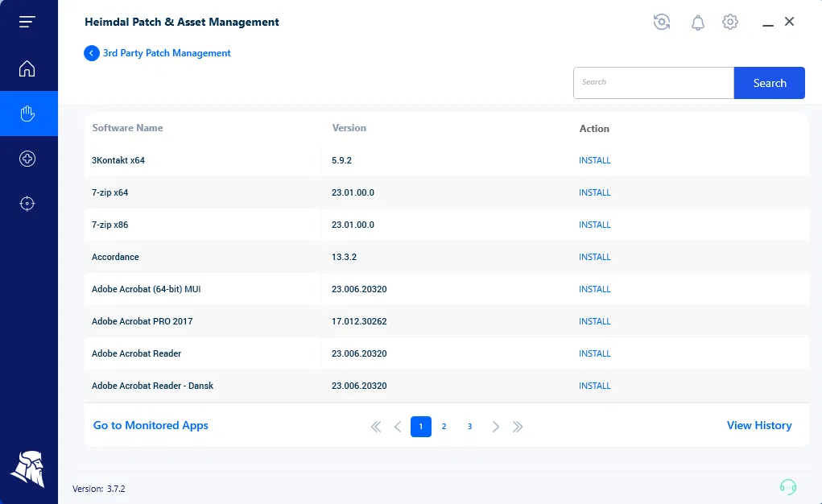Screen dimensions: 822x504
Task: Open the notifications bell
Action: tap(698, 23)
